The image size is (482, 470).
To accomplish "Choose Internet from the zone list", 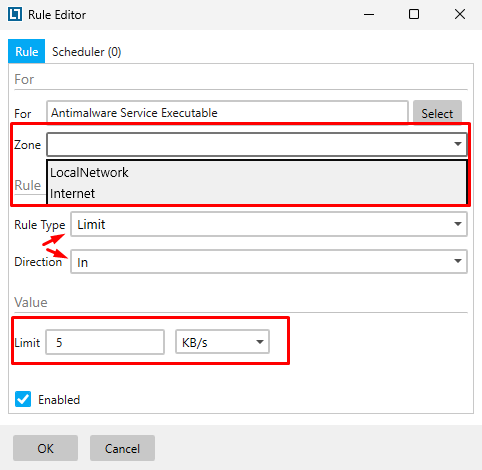I will click(73, 193).
